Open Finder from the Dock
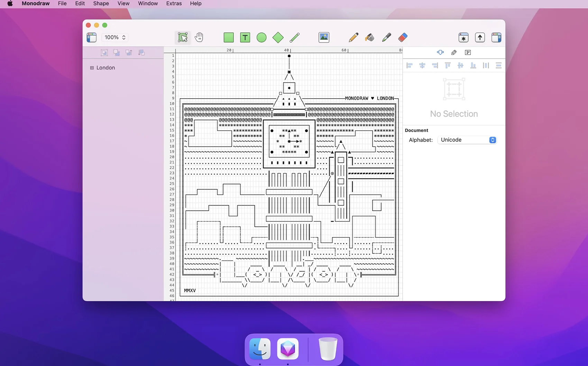 [x=260, y=348]
